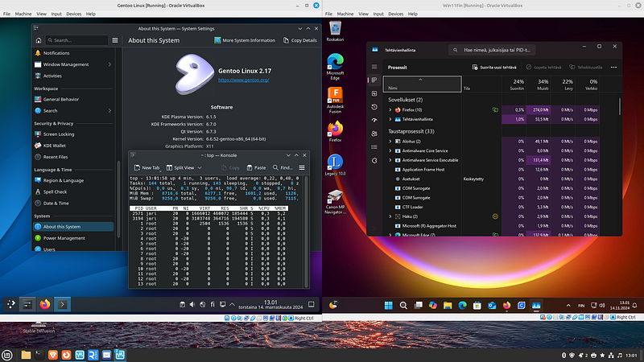The width and height of the screenshot is (644, 362).
Task: Open file manager folder icon in host panel
Action: 26,355
